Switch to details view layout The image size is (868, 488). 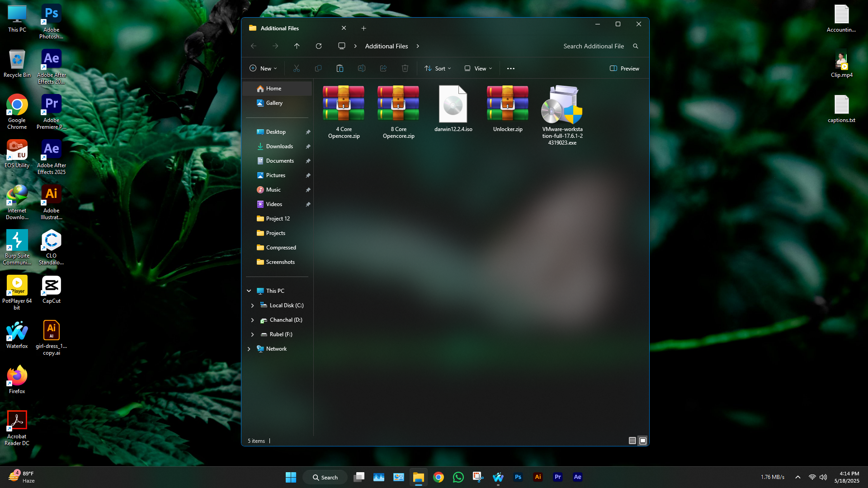coord(632,441)
